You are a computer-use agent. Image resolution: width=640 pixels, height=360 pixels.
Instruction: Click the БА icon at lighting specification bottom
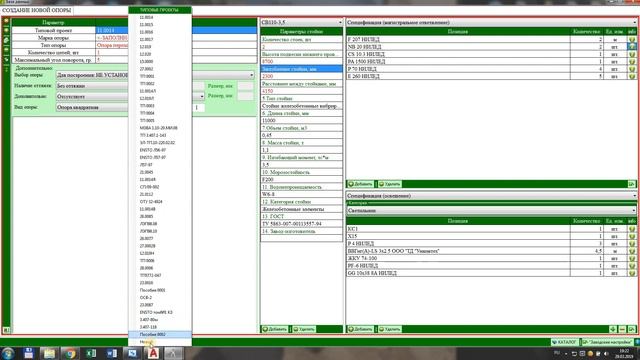[631, 329]
